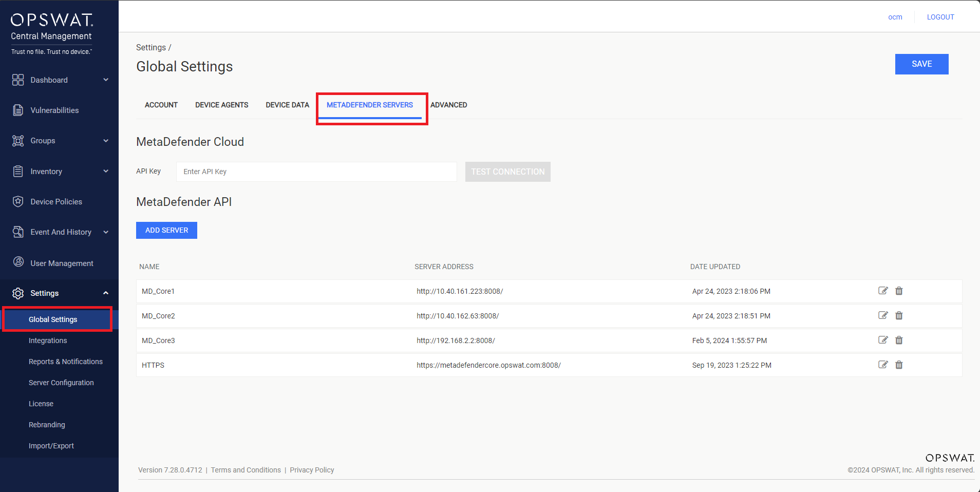
Task: Click the Version 7.28.0.4712 text
Action: tap(170, 470)
